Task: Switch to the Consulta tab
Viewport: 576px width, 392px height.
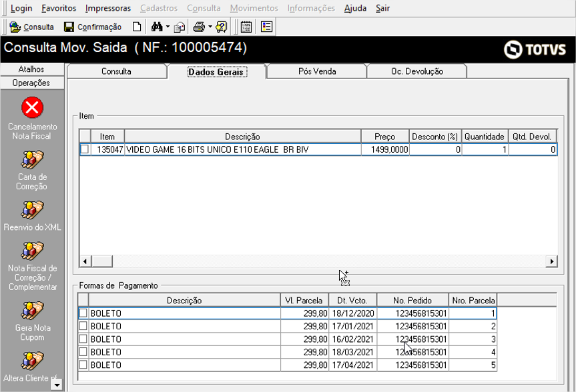Action: click(x=116, y=71)
